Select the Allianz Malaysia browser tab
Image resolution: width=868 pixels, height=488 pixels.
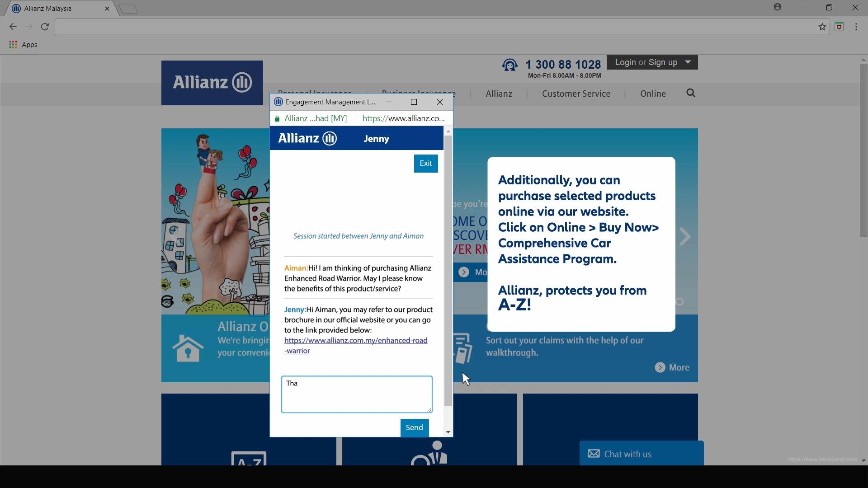[x=61, y=9]
